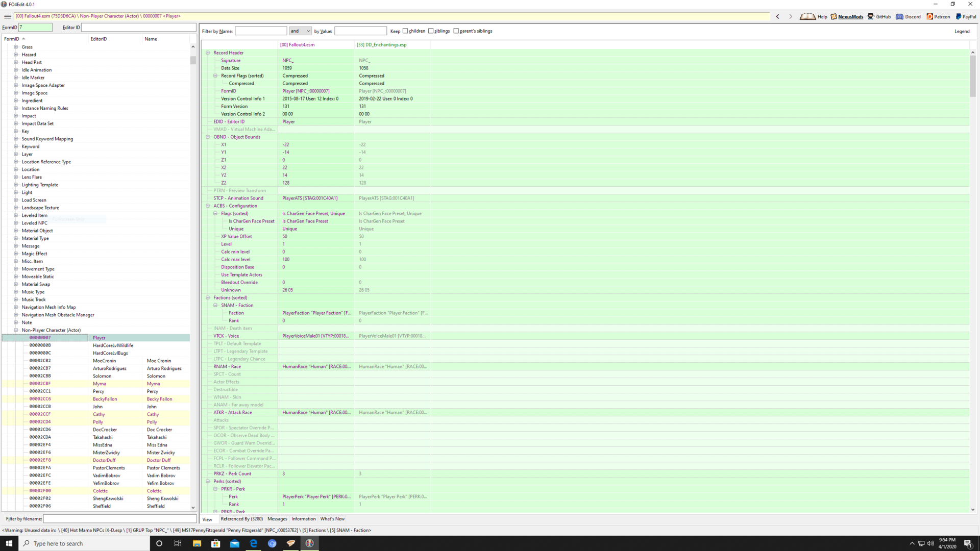The image size is (980, 551).
Task: Switch to the Referenced By (3280) tab
Action: pyautogui.click(x=241, y=519)
